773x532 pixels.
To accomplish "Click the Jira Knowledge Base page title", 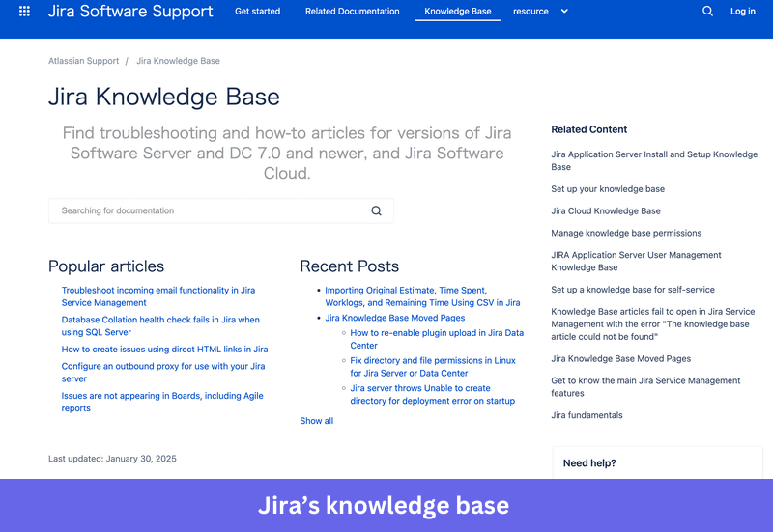I will coord(164,97).
